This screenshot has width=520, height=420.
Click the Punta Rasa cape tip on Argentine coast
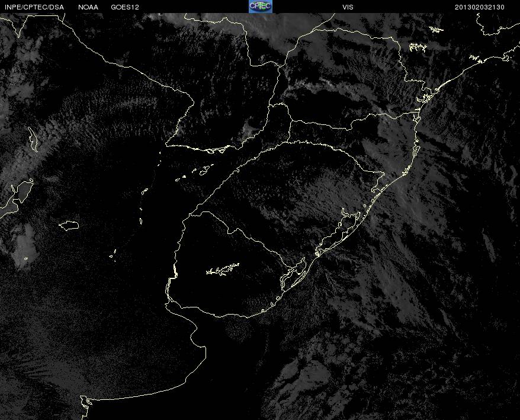(204, 348)
